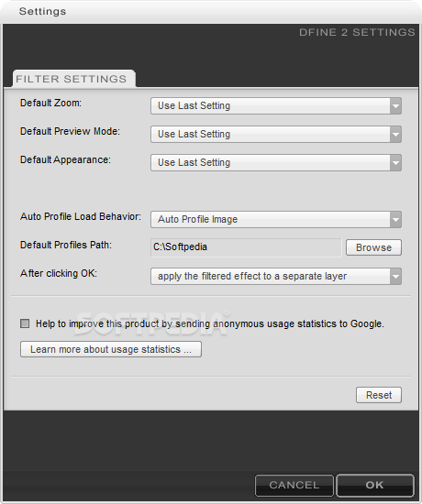422x504 pixels.
Task: Click the C:\Softpedia profiles path field
Action: (246, 247)
